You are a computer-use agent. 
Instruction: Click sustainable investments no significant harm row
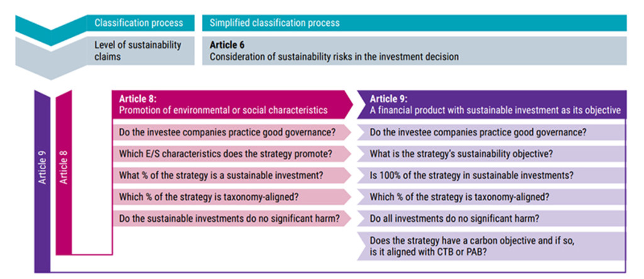pos(232,219)
